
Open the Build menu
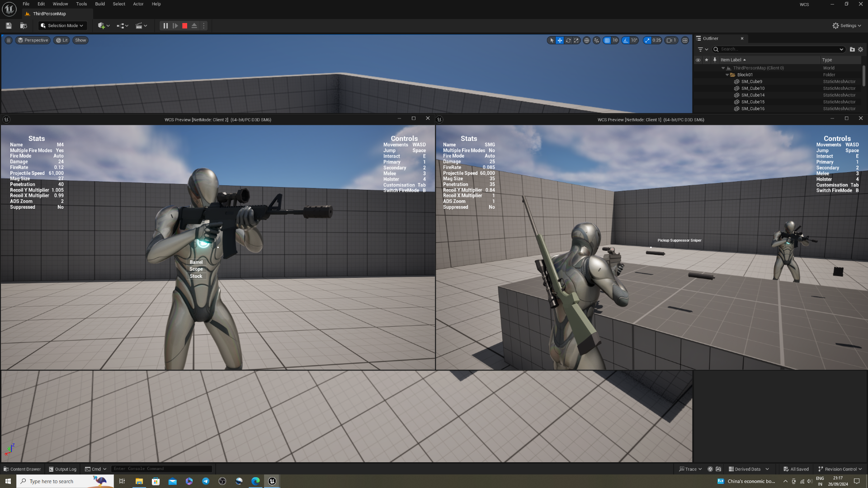click(x=100, y=4)
